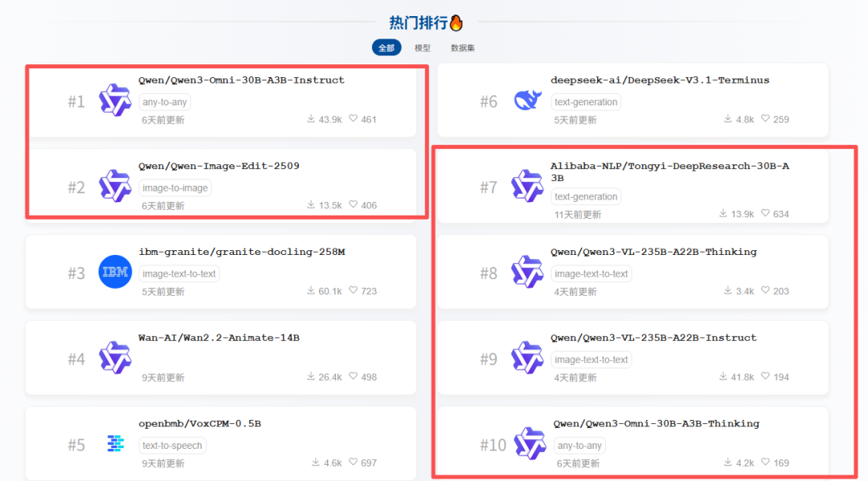Open Wan-AI/Wan2.2-Animate-14B link
The width and height of the screenshot is (868, 481).
pyautogui.click(x=219, y=338)
